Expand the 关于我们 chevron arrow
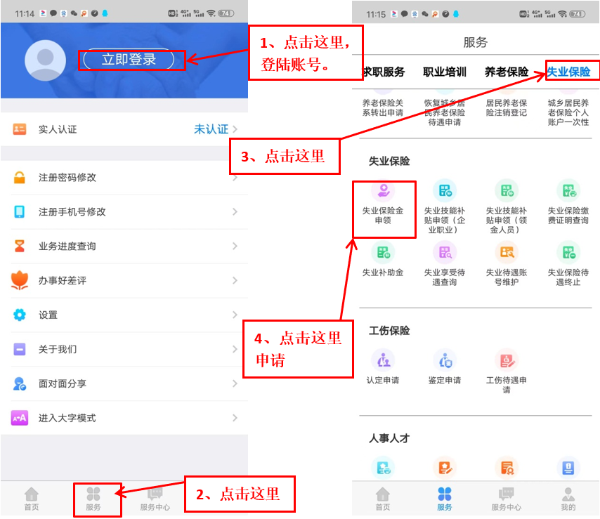Screen dimensions: 600x519 point(234,349)
